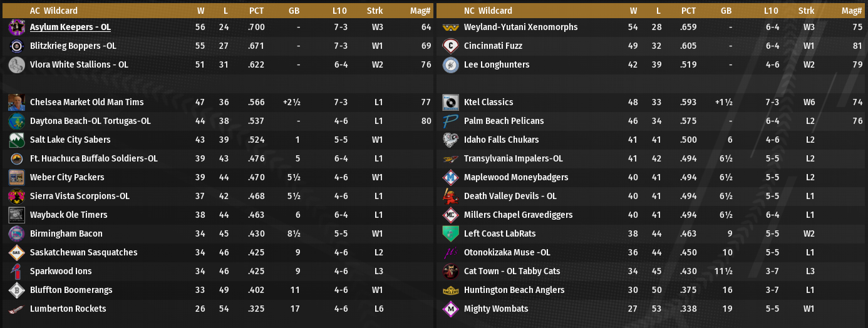Sort AC Wildcard by PCT column

click(256, 11)
